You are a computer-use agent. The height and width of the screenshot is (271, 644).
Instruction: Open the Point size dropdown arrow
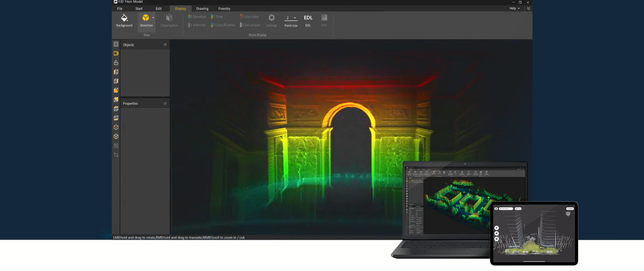(x=295, y=18)
